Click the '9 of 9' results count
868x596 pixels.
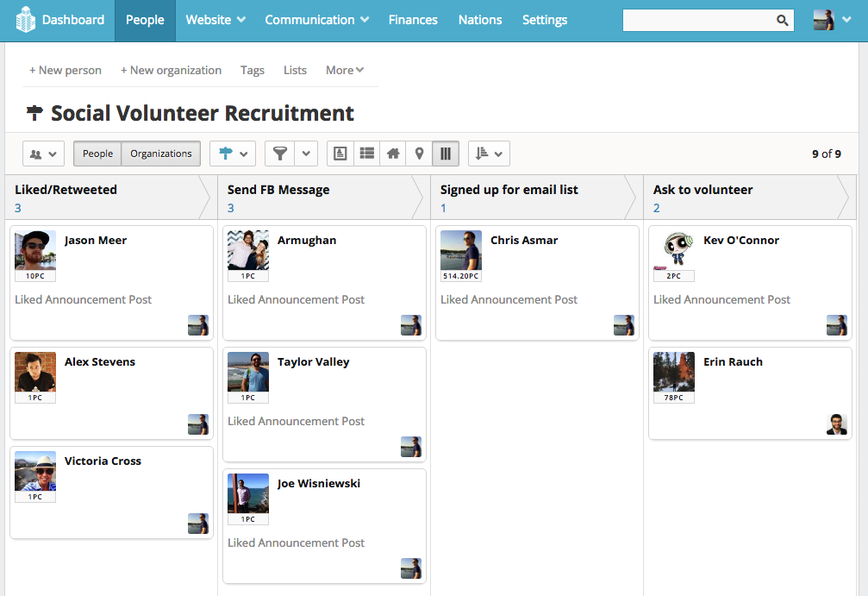click(x=827, y=154)
